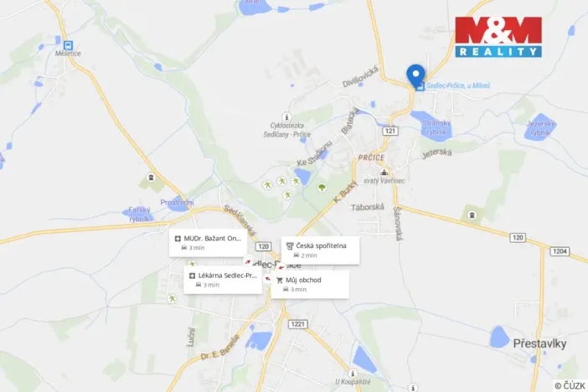
Task: Click the monument icon east of Šánovská
Action: (472, 215)
